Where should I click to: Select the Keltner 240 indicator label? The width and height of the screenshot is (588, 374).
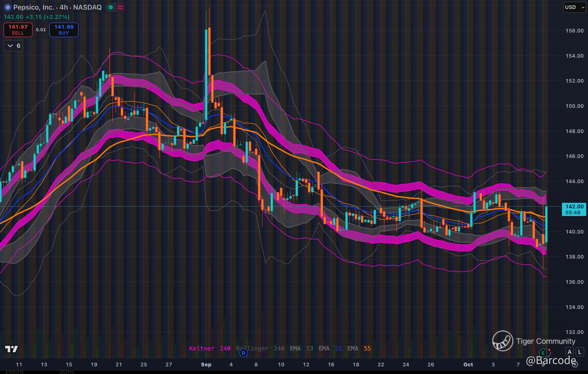(210, 348)
